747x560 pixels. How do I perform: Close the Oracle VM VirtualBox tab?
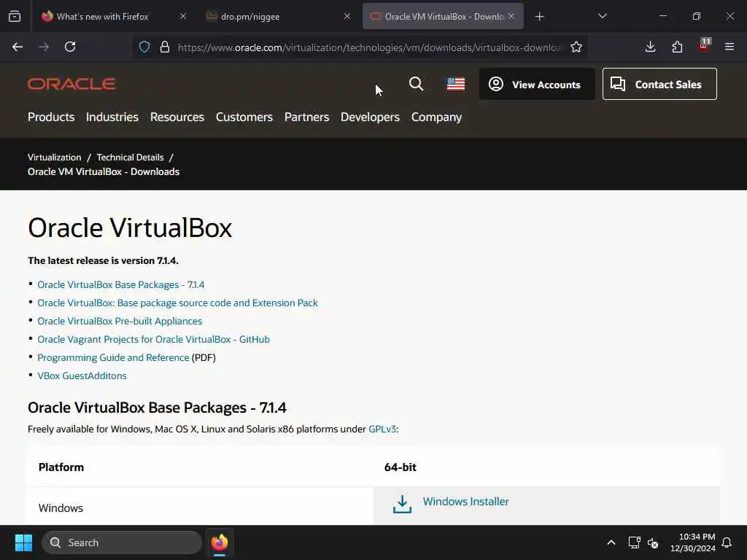coord(511,16)
